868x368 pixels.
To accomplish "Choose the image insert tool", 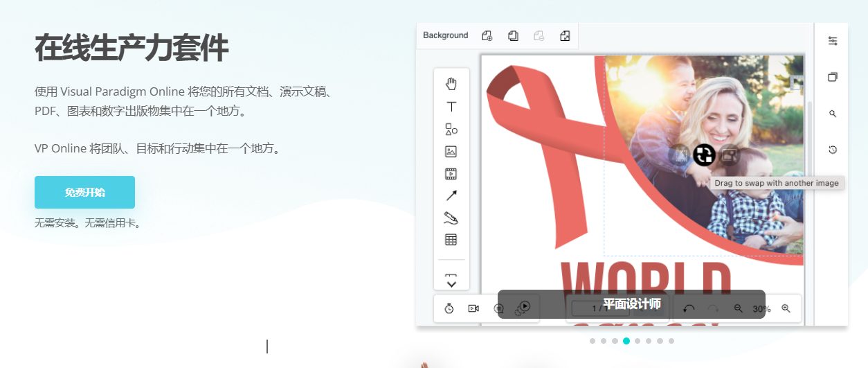I will 451,151.
